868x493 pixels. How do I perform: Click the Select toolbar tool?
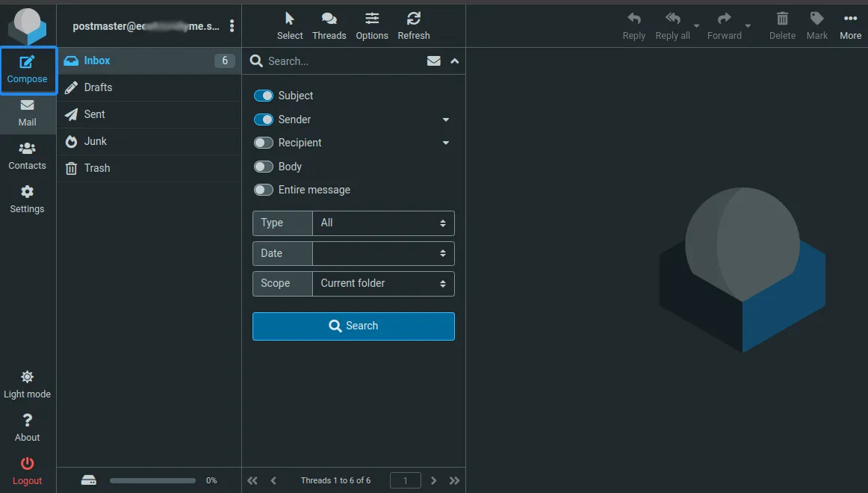pyautogui.click(x=290, y=26)
